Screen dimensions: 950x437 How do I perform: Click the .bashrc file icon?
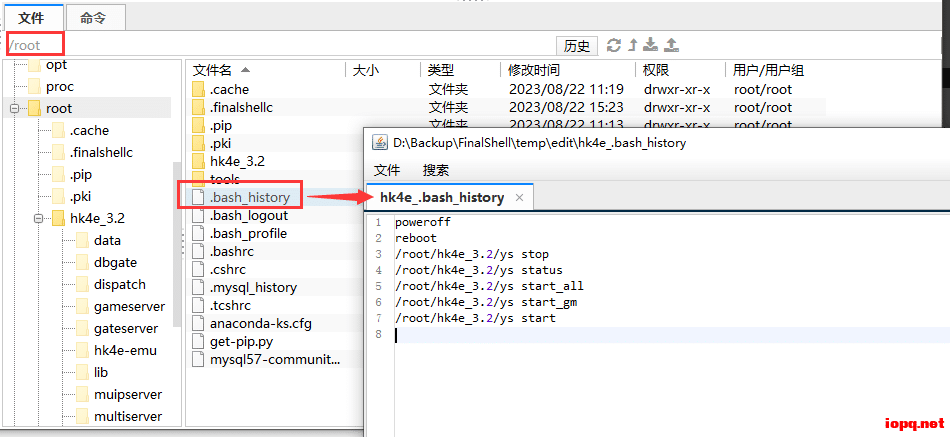click(198, 252)
